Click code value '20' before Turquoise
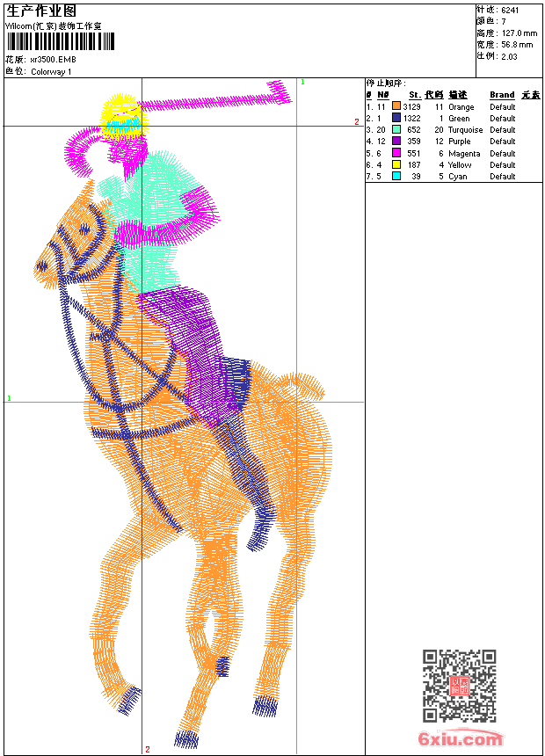 click(439, 130)
